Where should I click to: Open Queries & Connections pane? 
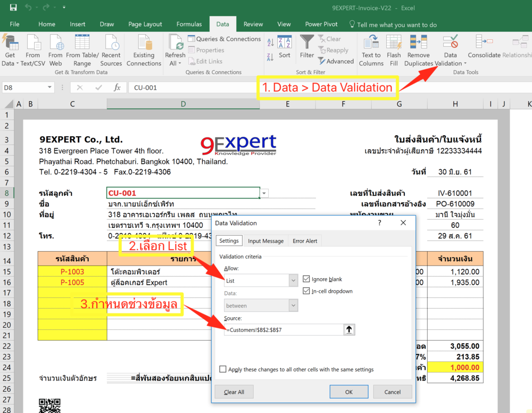[x=224, y=38]
